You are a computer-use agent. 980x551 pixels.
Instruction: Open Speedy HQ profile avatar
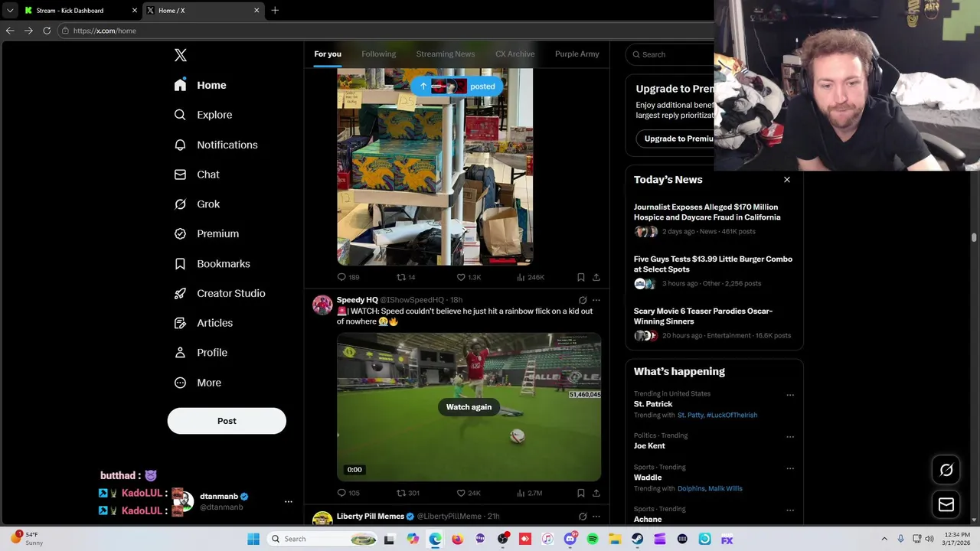coord(322,305)
